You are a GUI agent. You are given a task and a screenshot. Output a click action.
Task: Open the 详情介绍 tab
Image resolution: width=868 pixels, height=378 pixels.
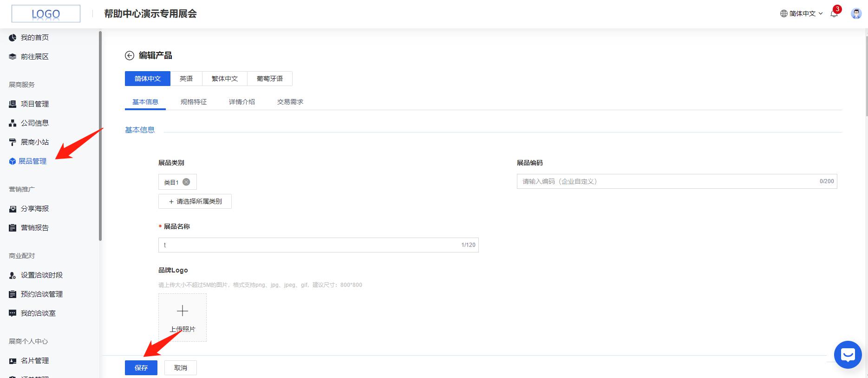[x=242, y=102]
